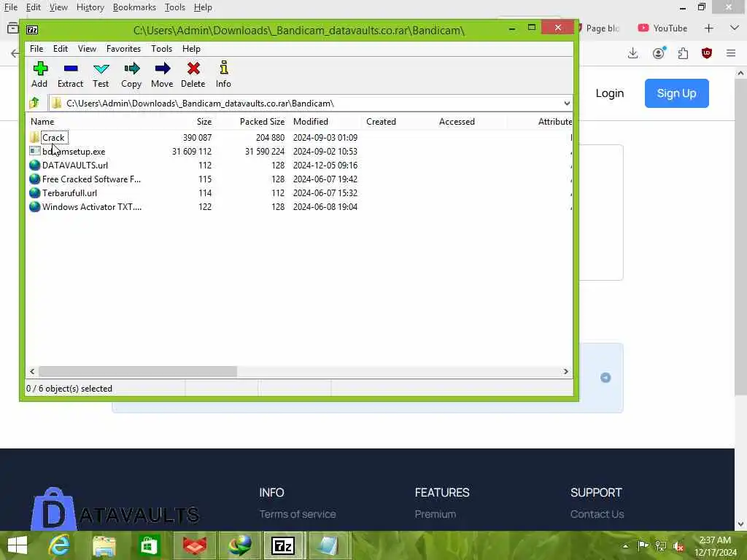Open the Contact Us footer link
747x560 pixels.
coord(597,514)
